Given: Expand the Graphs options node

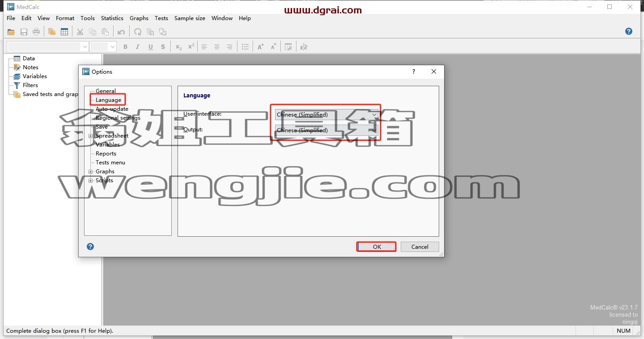Looking at the screenshot, I should (x=91, y=172).
